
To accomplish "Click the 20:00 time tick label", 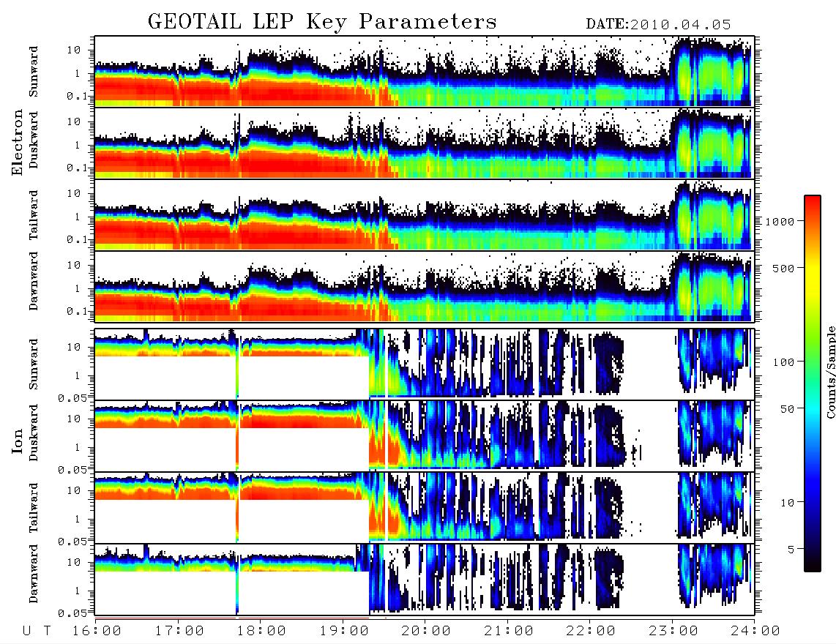I will [427, 632].
